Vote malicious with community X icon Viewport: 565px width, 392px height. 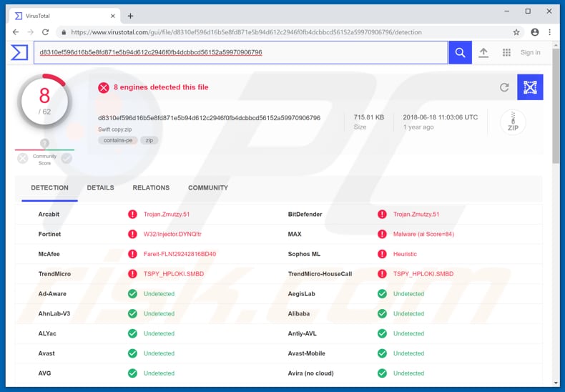pos(22,158)
